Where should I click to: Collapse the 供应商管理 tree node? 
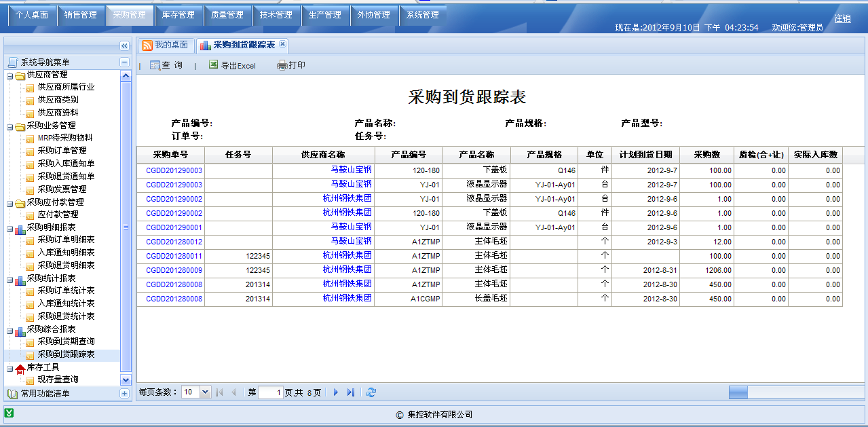coord(10,75)
